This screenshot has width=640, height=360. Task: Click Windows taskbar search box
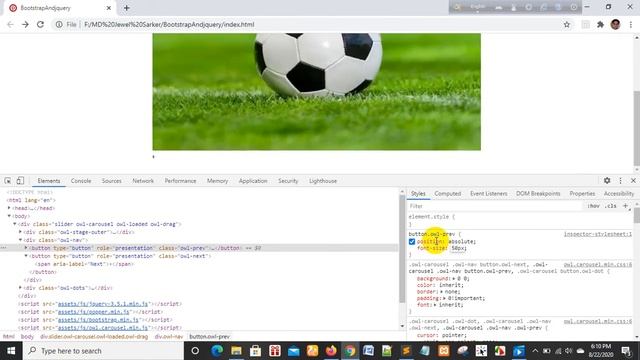point(103,351)
